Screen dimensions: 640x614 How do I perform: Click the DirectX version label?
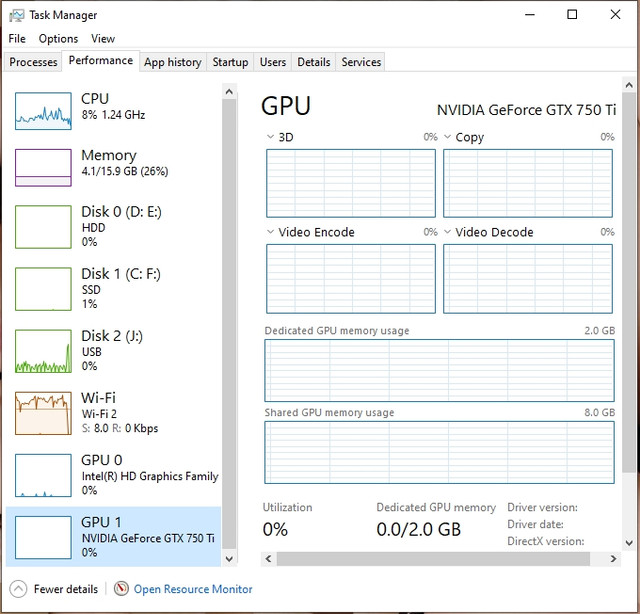545,541
